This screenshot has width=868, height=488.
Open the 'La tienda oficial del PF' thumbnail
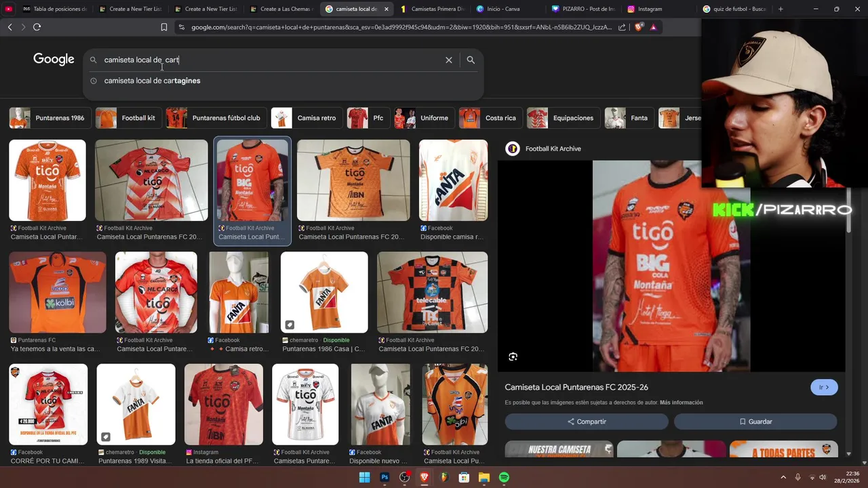[223, 404]
